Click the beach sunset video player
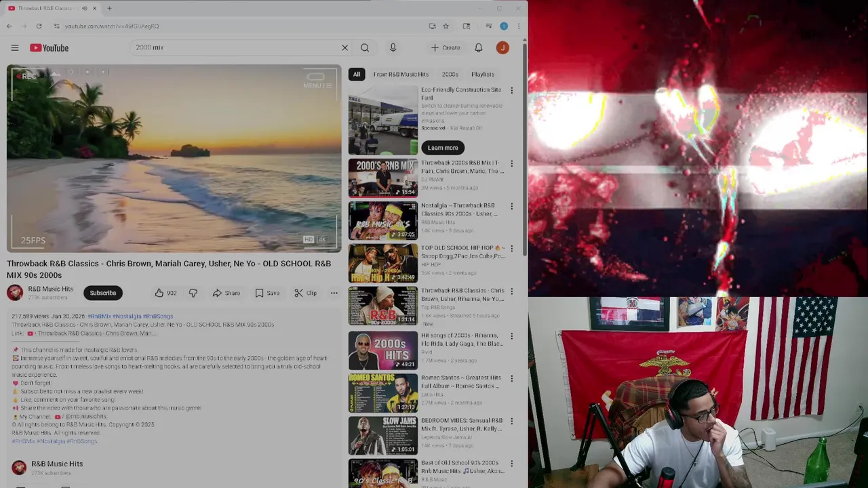The width and height of the screenshot is (868, 488). tap(174, 159)
